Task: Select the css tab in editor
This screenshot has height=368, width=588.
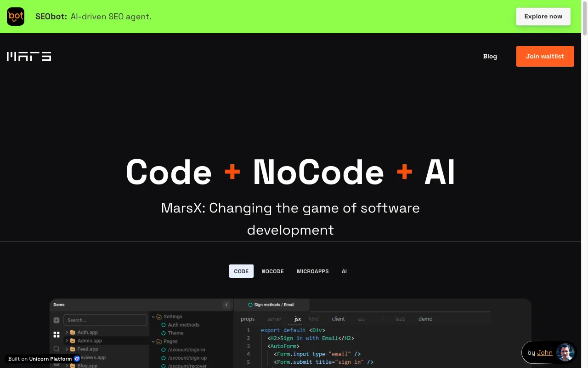Action: coord(362,319)
